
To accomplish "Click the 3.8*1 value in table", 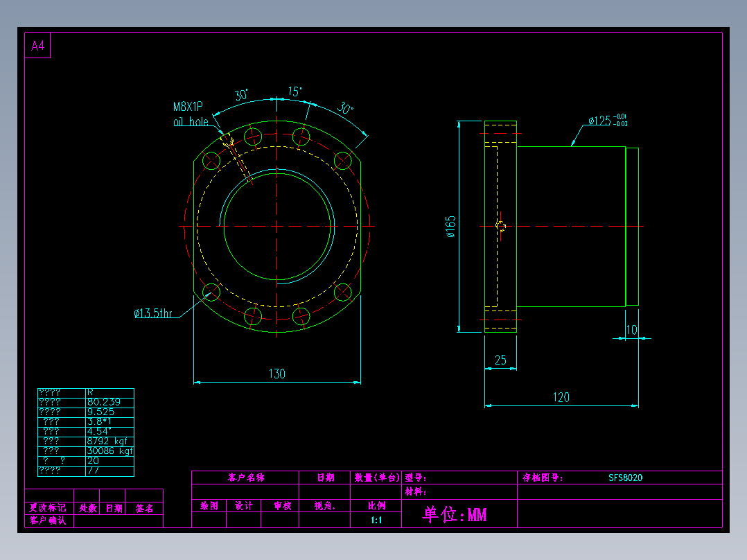I will click(99, 422).
